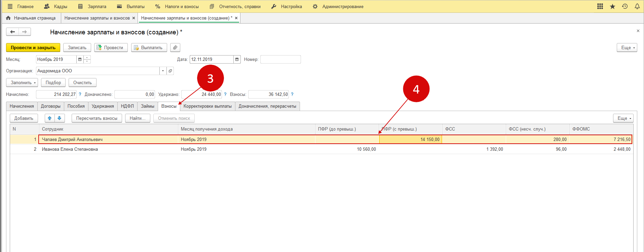Switch to Удержания tab

(103, 106)
